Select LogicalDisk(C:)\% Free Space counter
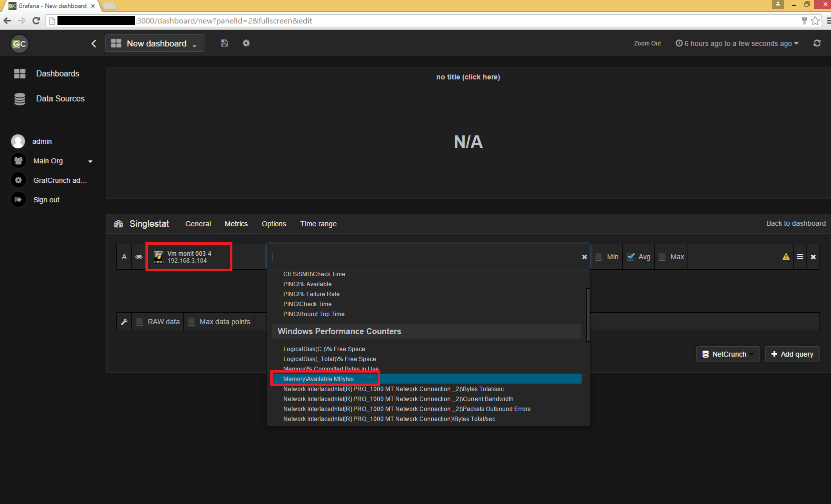The image size is (831, 504). [324, 349]
